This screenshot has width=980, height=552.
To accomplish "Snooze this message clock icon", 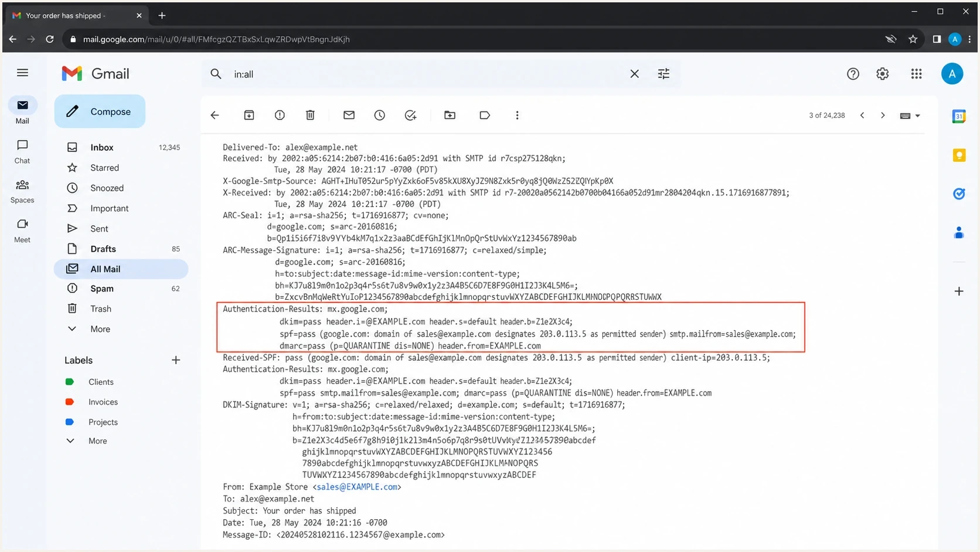I will pos(380,116).
